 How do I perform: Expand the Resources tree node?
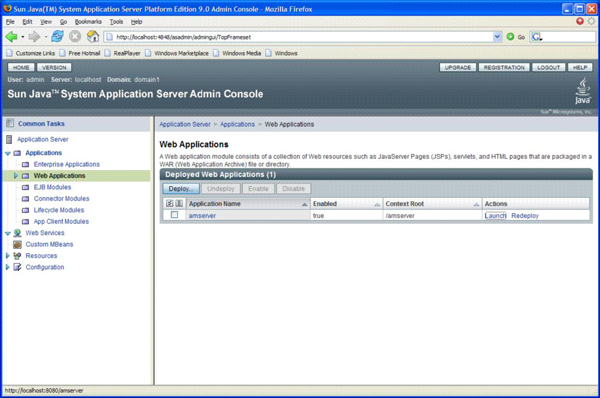coord(7,256)
